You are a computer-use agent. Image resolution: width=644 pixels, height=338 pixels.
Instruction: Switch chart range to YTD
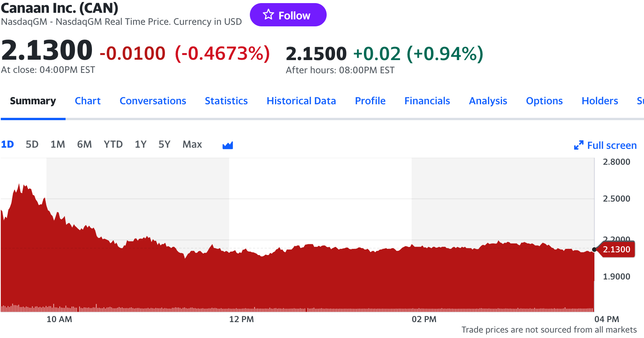[x=113, y=144]
